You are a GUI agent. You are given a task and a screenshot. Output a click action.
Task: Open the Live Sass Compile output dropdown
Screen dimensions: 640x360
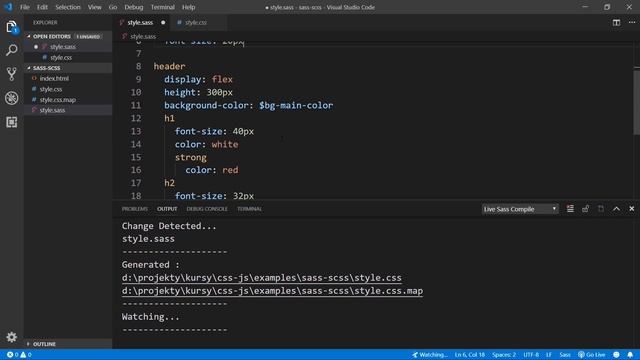pos(520,209)
